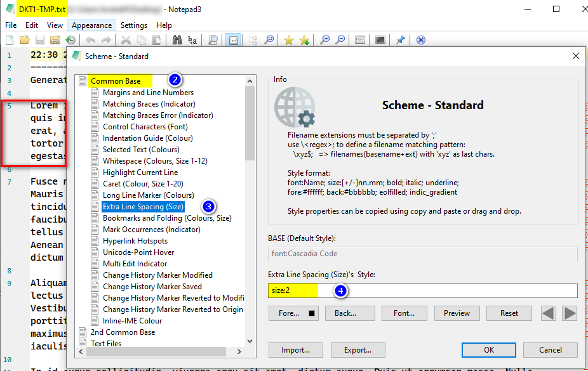Open Find with the binoculars icon
This screenshot has width=588, height=371.
coord(177,39)
